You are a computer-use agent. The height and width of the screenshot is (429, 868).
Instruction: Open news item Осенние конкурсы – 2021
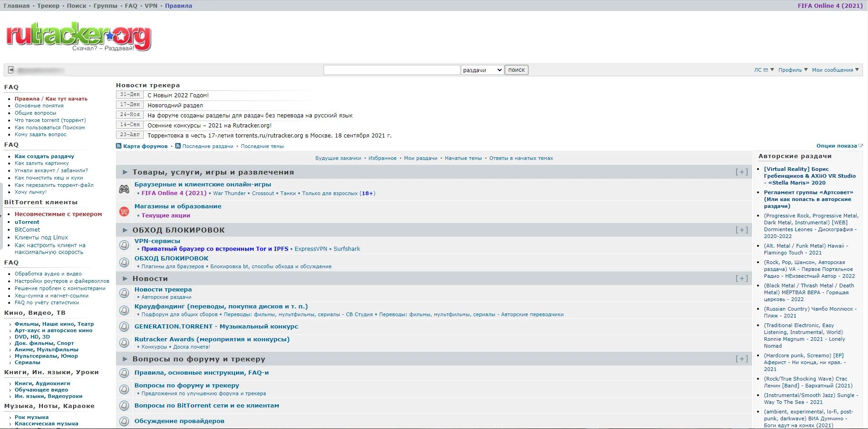(x=209, y=126)
